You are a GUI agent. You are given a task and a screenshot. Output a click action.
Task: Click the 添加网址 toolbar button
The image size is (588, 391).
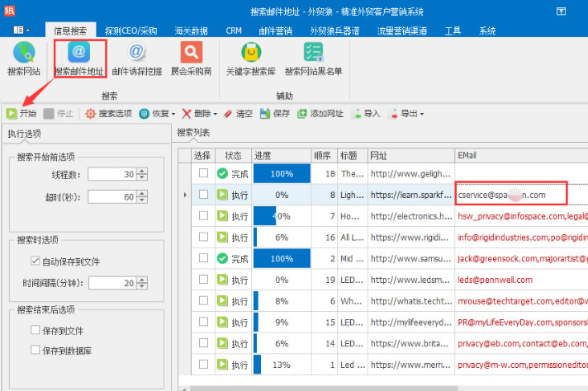320,113
